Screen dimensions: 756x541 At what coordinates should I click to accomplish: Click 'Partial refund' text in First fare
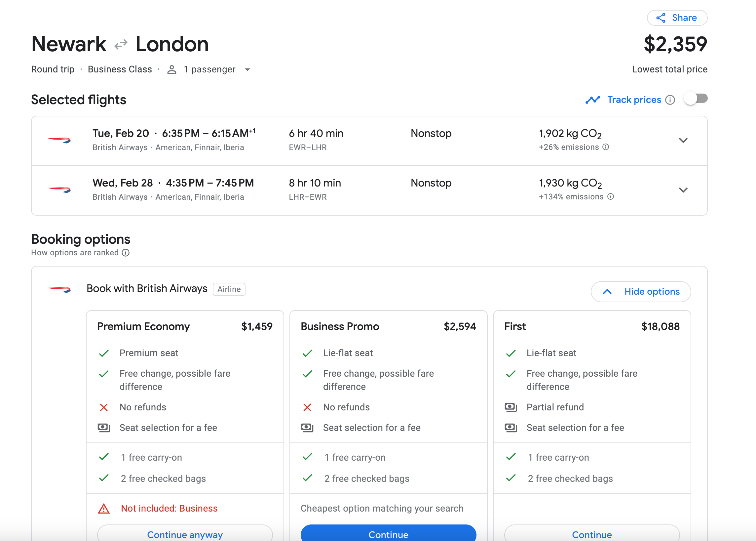[x=555, y=407]
